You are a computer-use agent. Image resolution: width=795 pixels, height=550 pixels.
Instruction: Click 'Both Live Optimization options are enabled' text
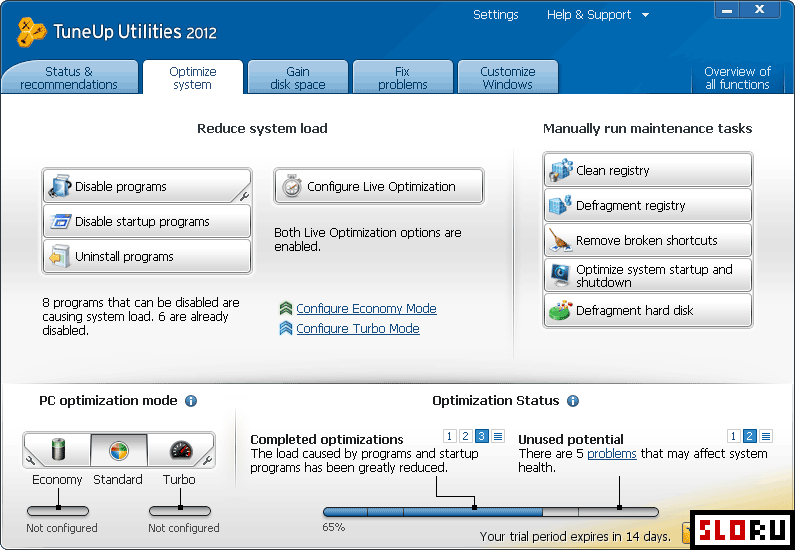pos(368,240)
